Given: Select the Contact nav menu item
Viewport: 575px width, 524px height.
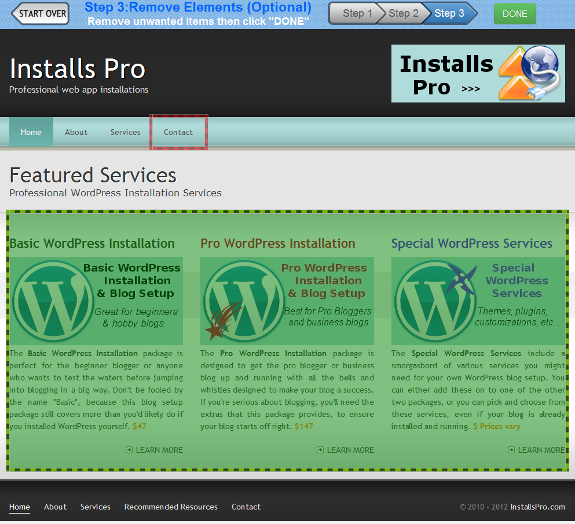Looking at the screenshot, I should coord(178,132).
